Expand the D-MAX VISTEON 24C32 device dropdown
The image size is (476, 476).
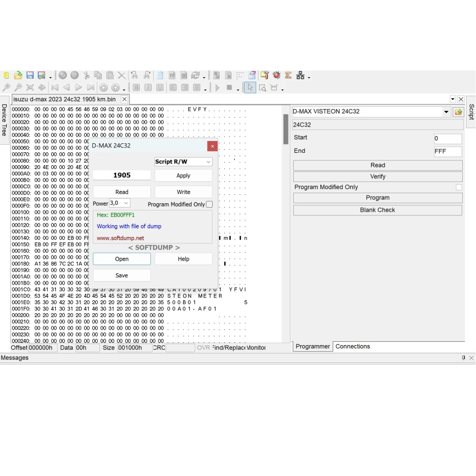point(446,112)
